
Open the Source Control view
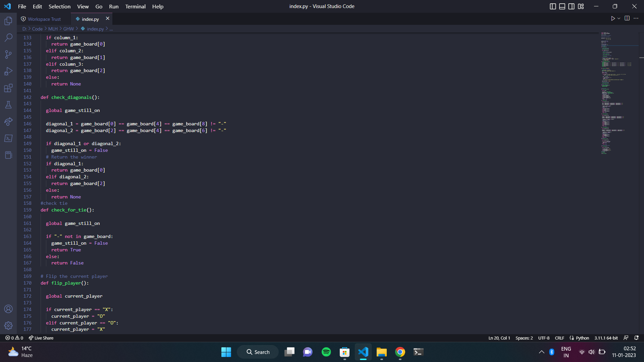(8, 54)
